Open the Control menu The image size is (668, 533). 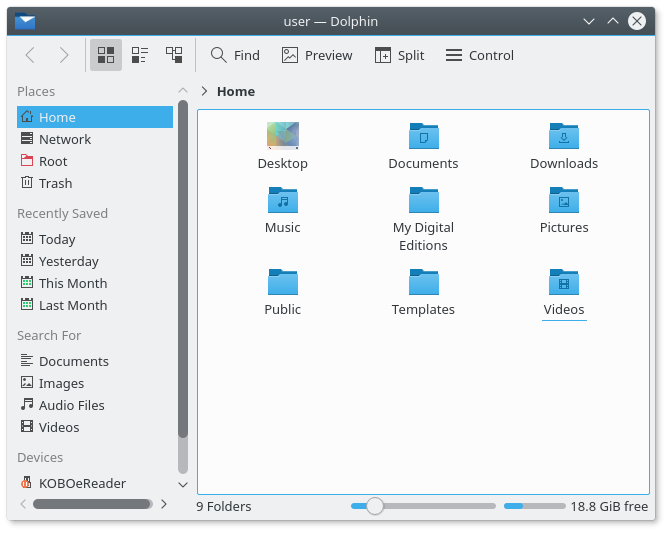point(480,55)
